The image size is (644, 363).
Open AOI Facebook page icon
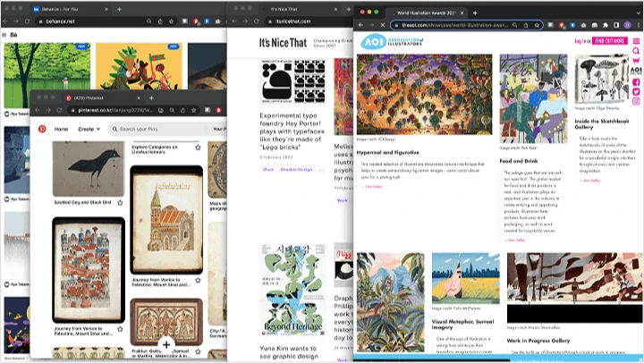tap(636, 82)
